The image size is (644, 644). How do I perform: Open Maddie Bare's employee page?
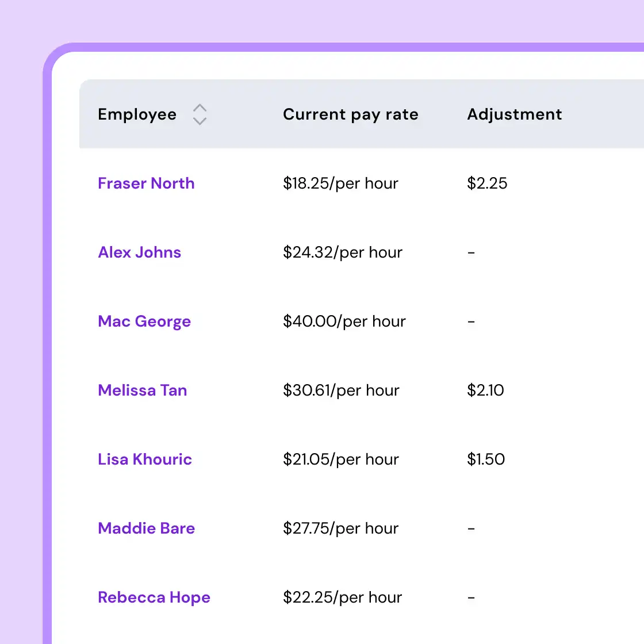(146, 528)
